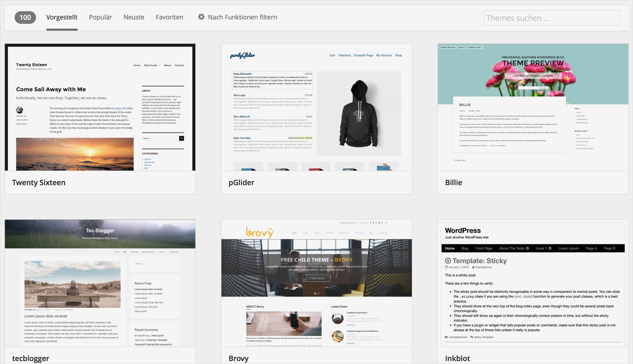Click the Brovy theme name label
The height and width of the screenshot is (364, 633).
(238, 358)
